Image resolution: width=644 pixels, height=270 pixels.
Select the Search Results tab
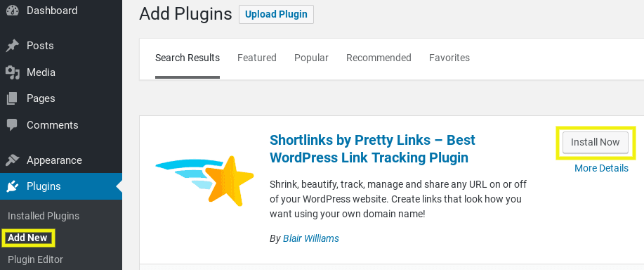[188, 58]
